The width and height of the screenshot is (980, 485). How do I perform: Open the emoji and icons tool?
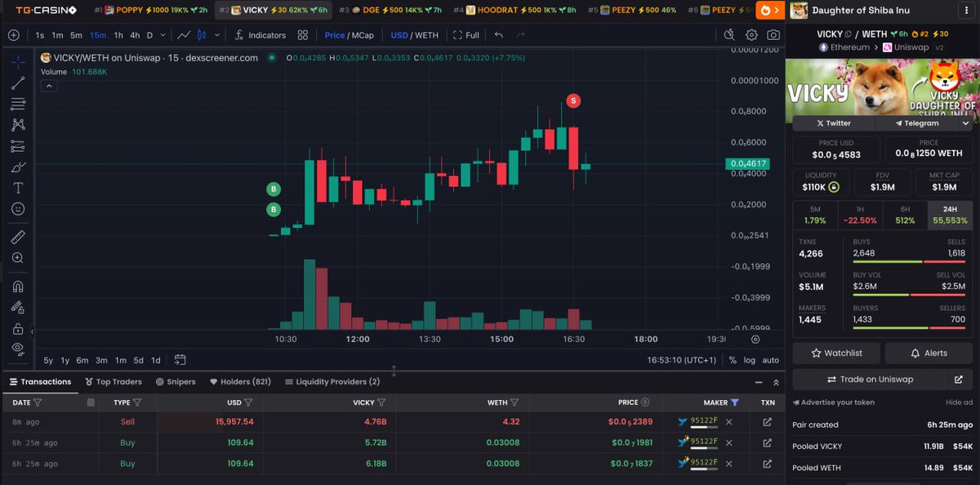18,209
